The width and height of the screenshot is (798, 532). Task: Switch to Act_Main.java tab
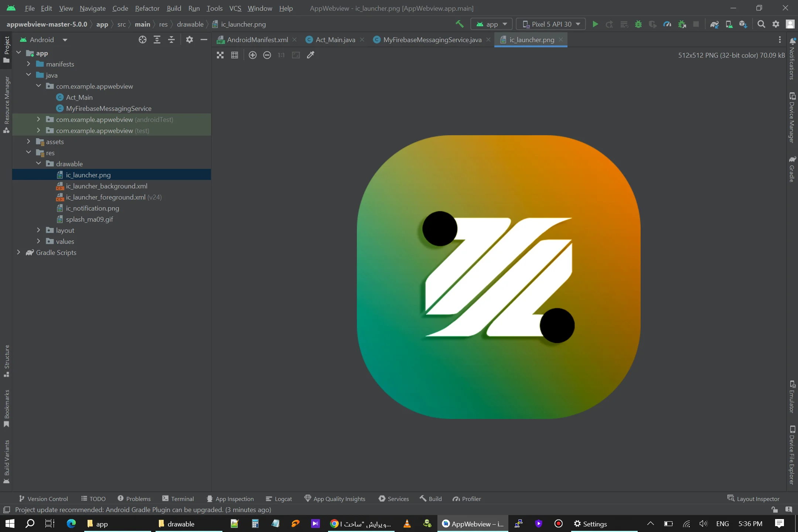[x=335, y=40]
